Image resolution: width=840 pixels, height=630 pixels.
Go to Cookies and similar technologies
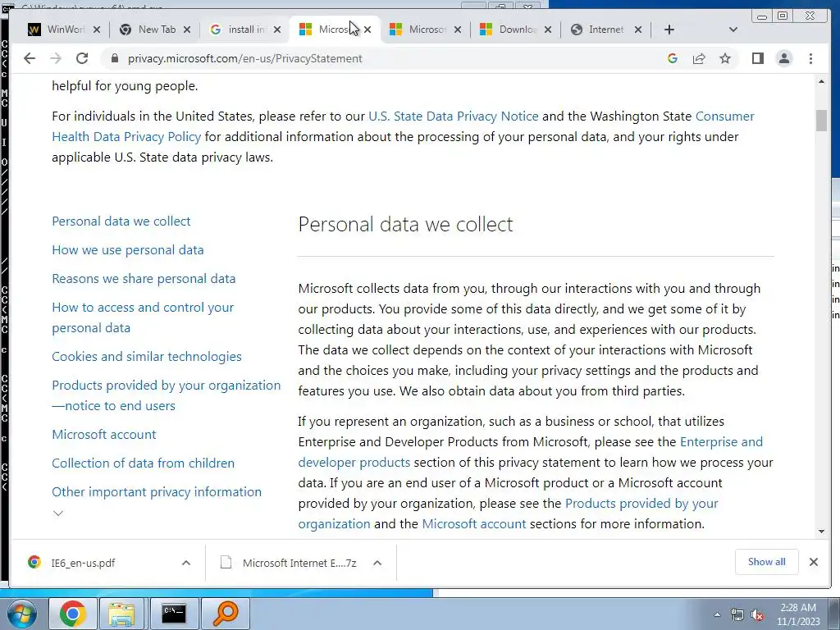click(x=147, y=357)
